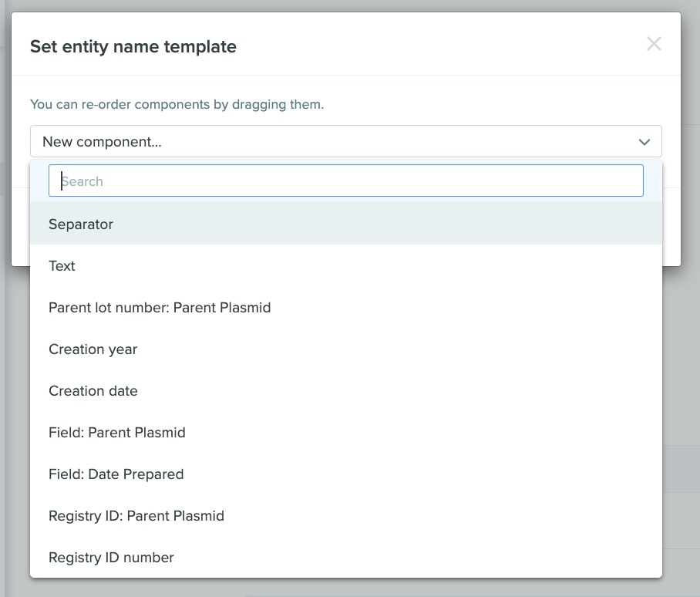The height and width of the screenshot is (597, 700).
Task: Choose Registry ID: Parent Plasmid
Action: click(346, 516)
